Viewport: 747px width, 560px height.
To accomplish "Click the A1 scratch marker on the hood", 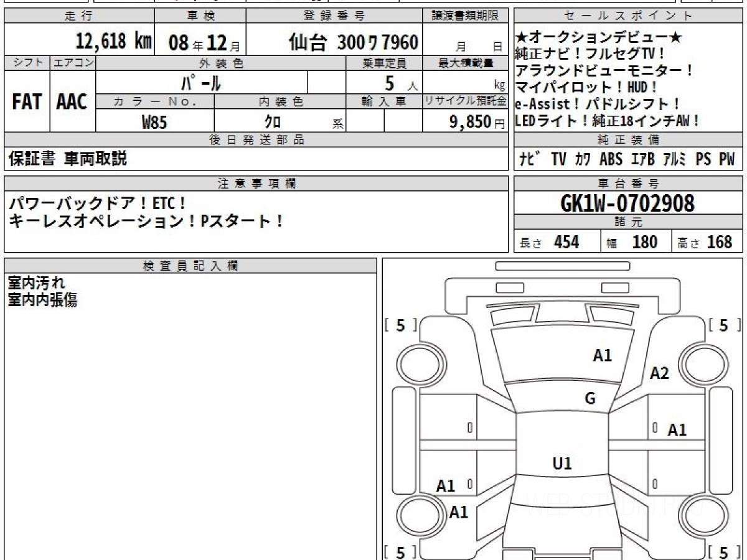I will pos(602,355).
